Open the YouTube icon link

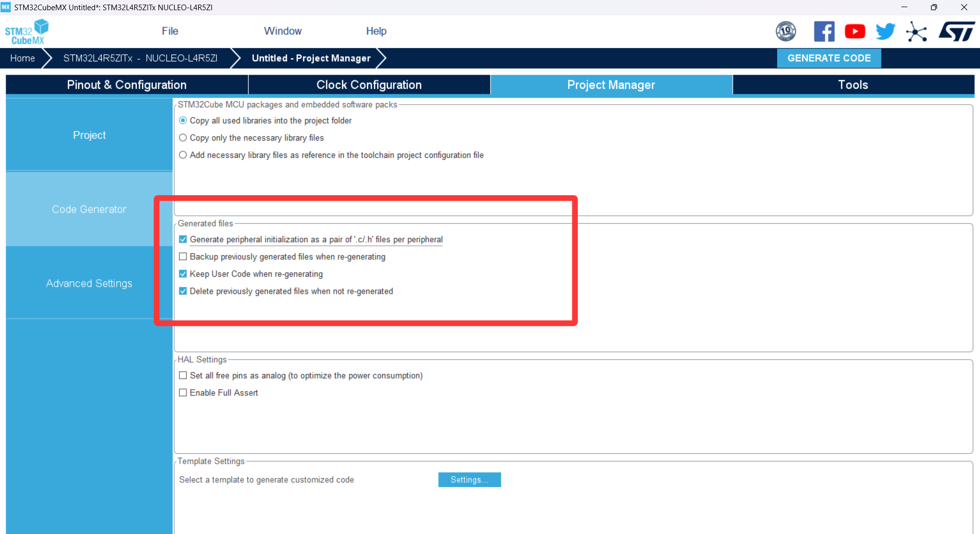tap(855, 32)
